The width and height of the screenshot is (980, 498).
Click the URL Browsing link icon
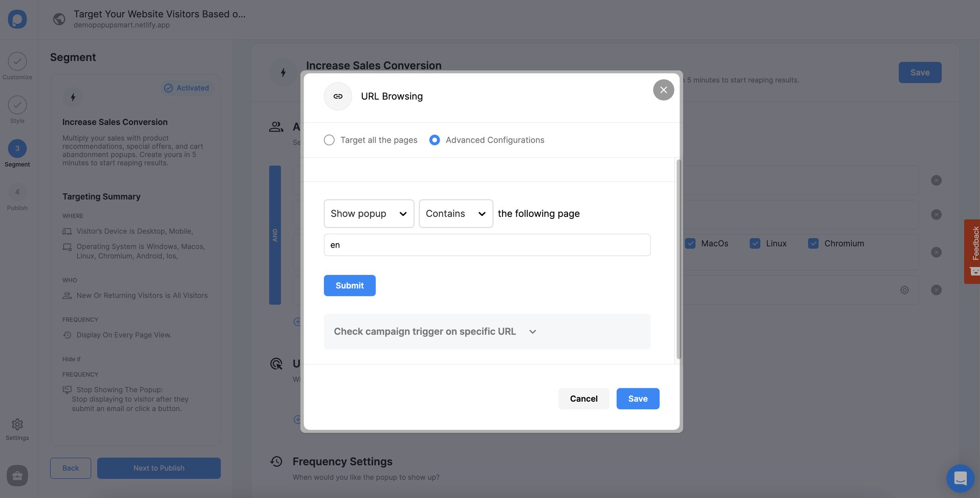[x=338, y=96]
